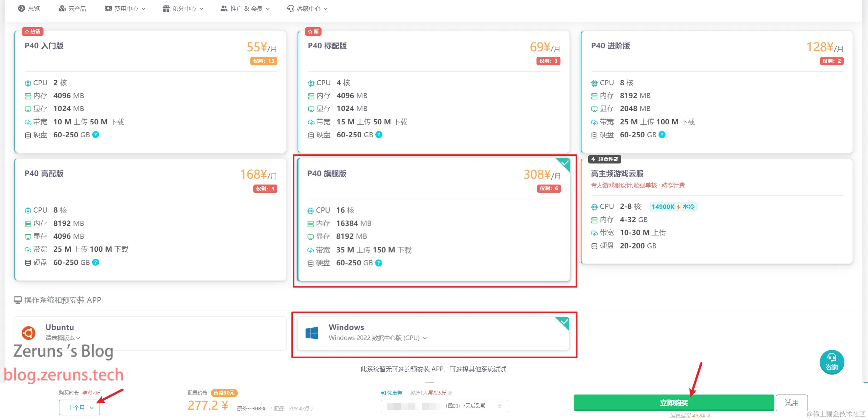Open the coupon selector field
The width and height of the screenshot is (868, 420).
pos(444,406)
